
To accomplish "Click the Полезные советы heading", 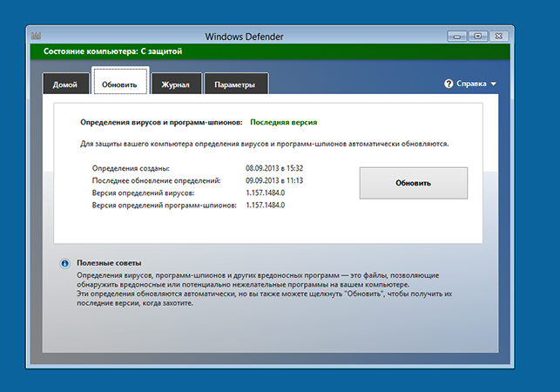I will pos(109,263).
